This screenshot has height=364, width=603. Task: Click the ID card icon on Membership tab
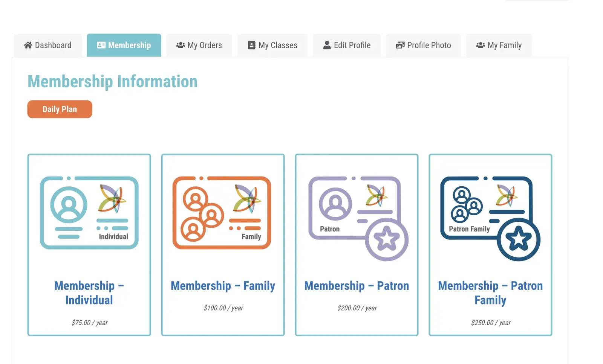[x=101, y=45]
